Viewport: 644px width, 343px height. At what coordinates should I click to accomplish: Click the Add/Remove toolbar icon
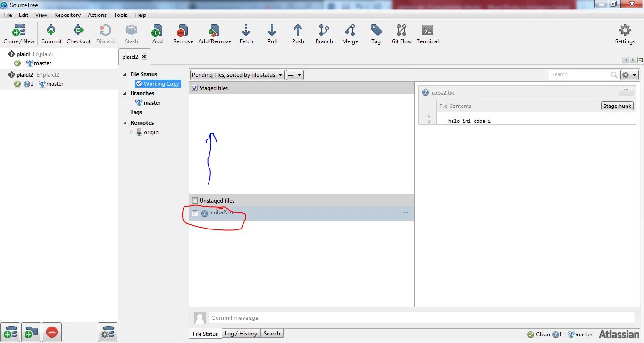pyautogui.click(x=215, y=34)
